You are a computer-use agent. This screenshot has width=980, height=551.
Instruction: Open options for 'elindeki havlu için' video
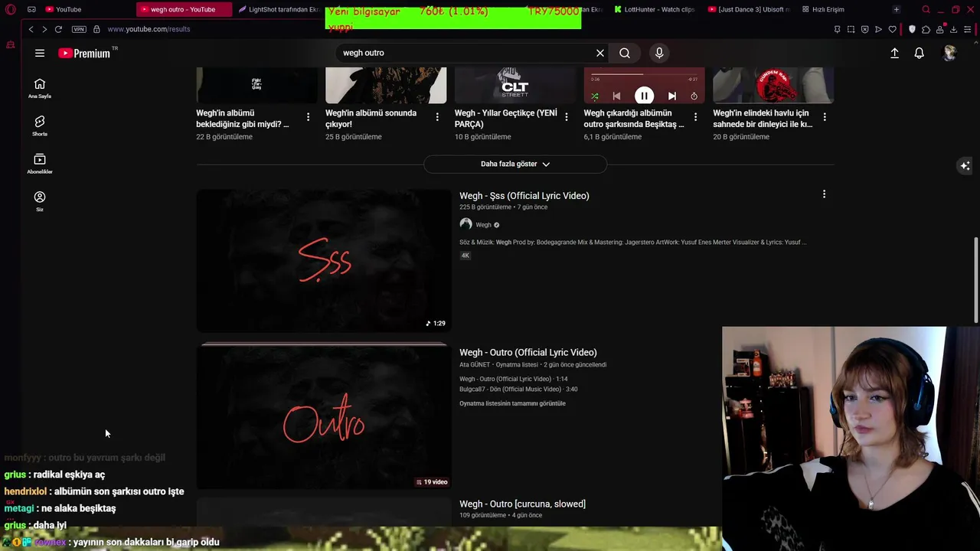(x=825, y=117)
